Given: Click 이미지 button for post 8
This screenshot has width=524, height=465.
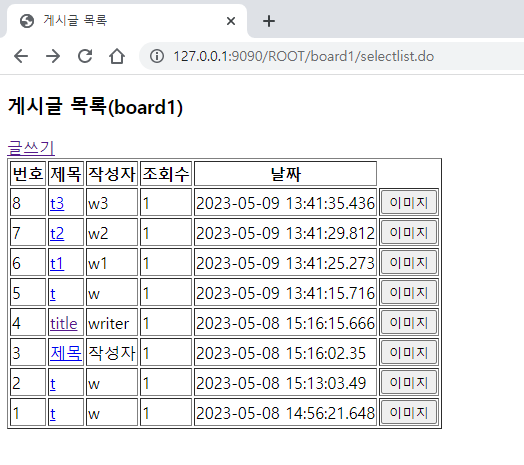Looking at the screenshot, I should point(409,202).
